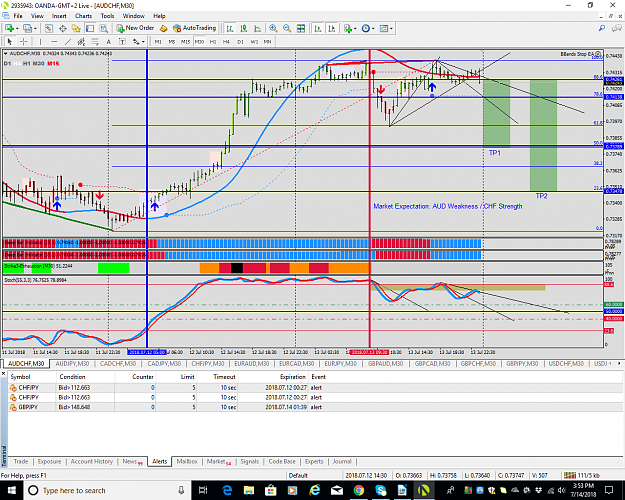Image resolution: width=625 pixels, height=500 pixels.
Task: Select the Cursor arrow tool
Action: (x=10, y=41)
